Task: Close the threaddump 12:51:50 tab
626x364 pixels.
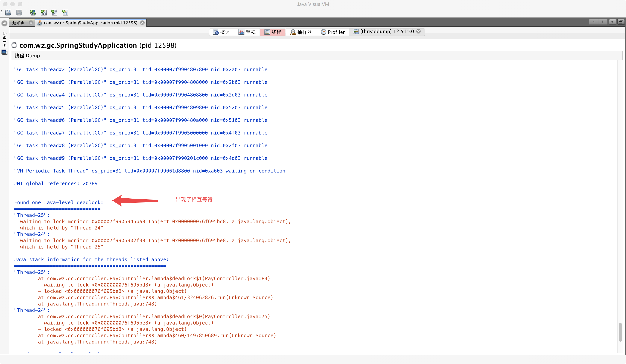Action: 419,31
